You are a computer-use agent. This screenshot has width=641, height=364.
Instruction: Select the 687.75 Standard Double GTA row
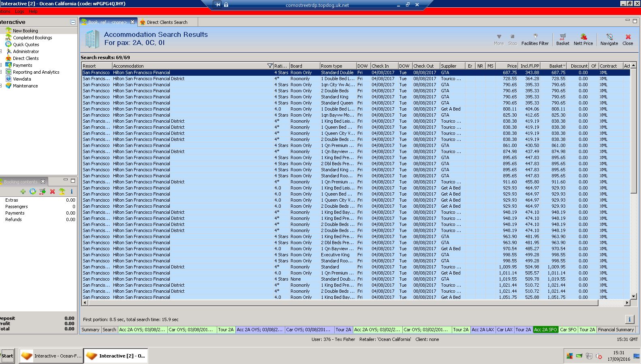[x=356, y=72]
